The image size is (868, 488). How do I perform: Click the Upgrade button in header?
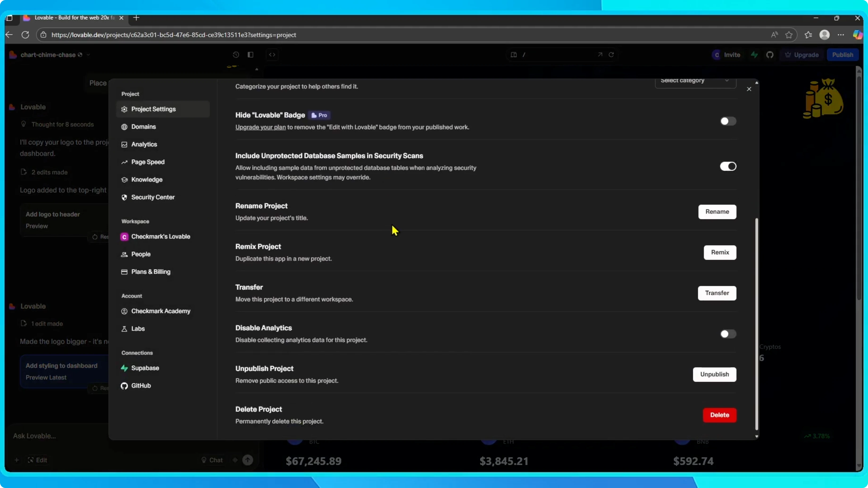click(802, 54)
